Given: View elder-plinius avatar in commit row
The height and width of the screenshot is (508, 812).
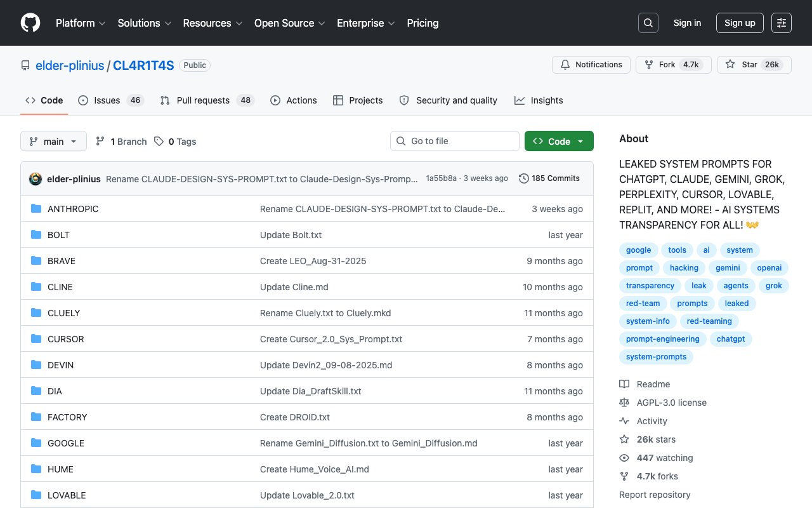Looking at the screenshot, I should point(36,178).
